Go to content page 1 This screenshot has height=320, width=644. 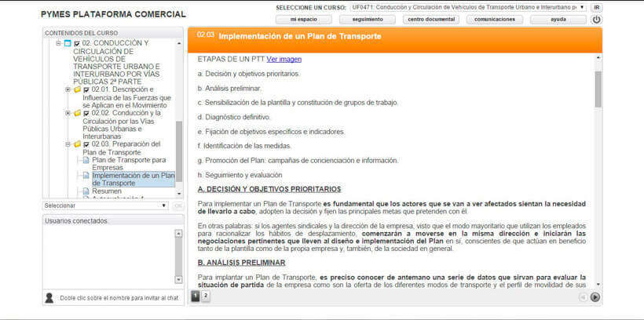[x=196, y=296]
